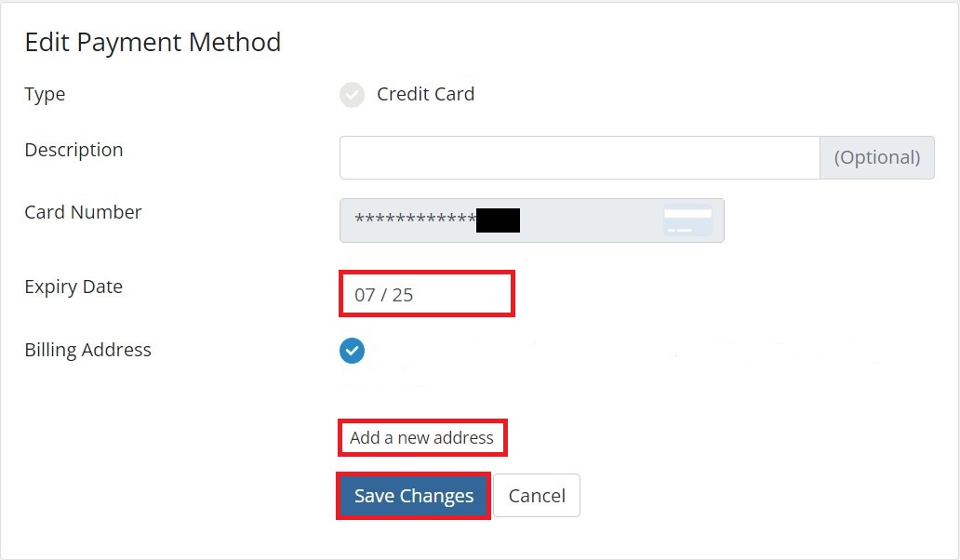
Task: Click the Cancel button
Action: (537, 496)
